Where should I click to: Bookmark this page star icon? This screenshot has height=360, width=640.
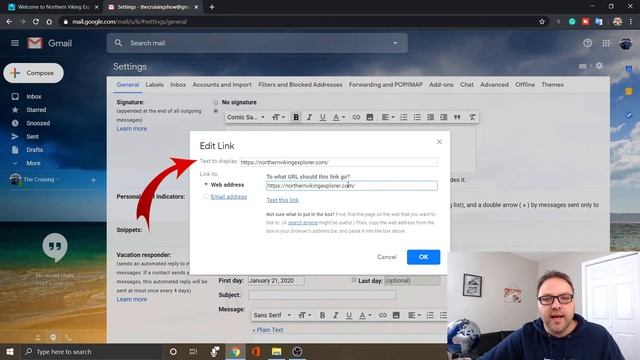[x=542, y=22]
